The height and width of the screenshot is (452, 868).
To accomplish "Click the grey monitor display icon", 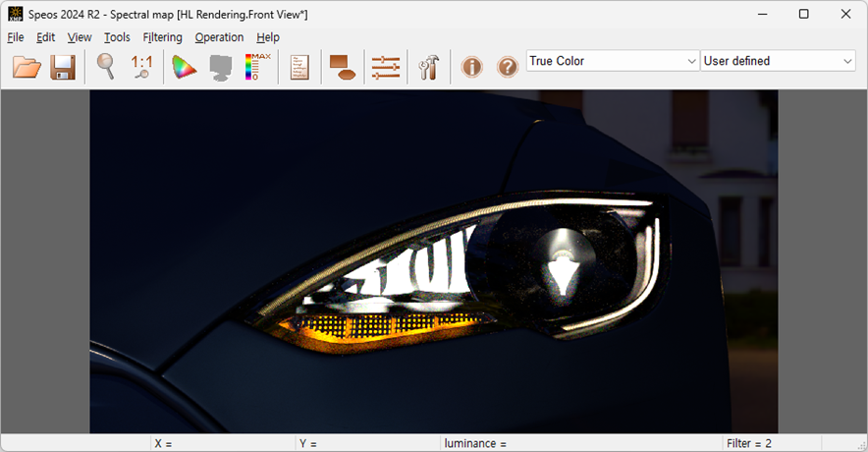I will click(x=221, y=67).
